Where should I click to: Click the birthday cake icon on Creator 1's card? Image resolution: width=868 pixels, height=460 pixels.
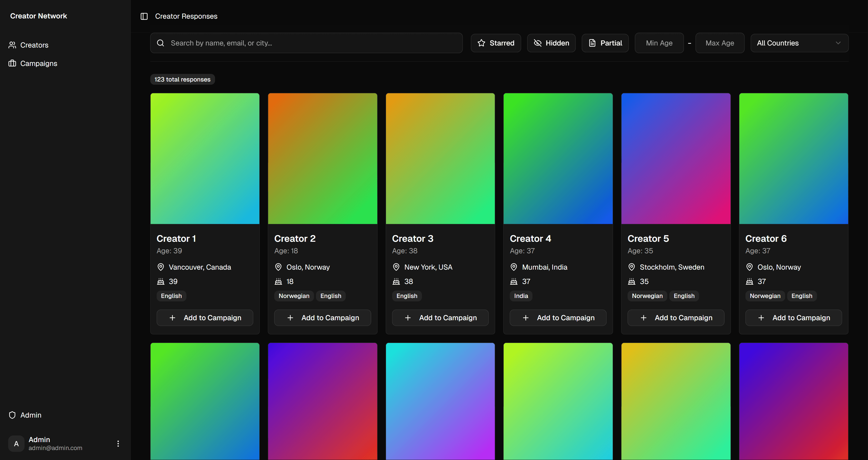pyautogui.click(x=161, y=281)
